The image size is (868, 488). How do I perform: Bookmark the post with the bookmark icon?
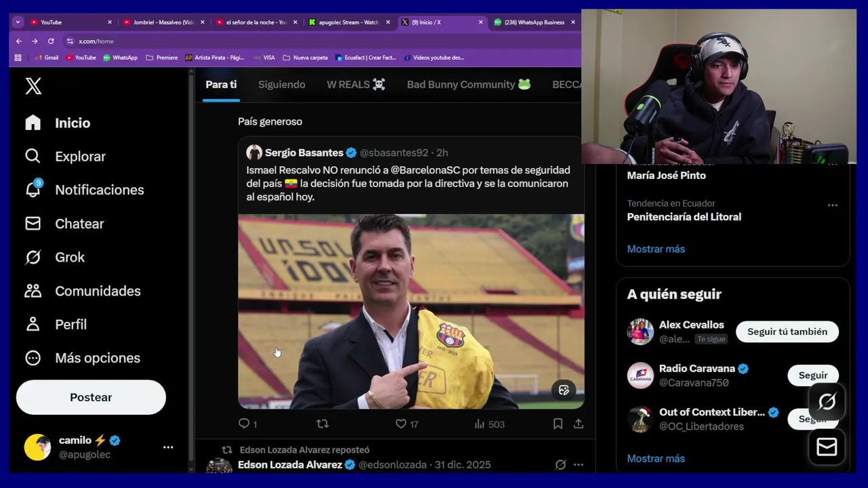[557, 424]
